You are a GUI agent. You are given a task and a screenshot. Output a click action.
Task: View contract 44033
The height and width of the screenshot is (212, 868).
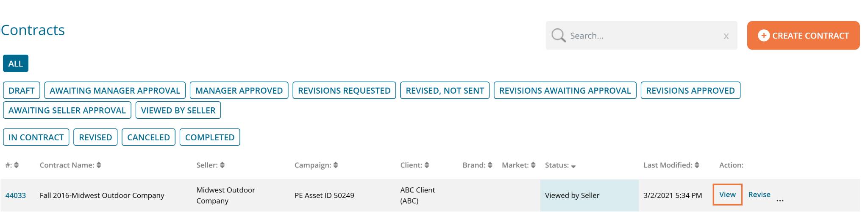coord(727,195)
